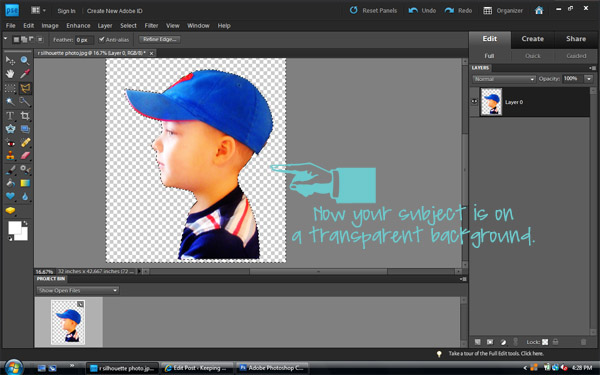Switch to the Create tab
Viewport: 600px width, 375px height.
[532, 39]
